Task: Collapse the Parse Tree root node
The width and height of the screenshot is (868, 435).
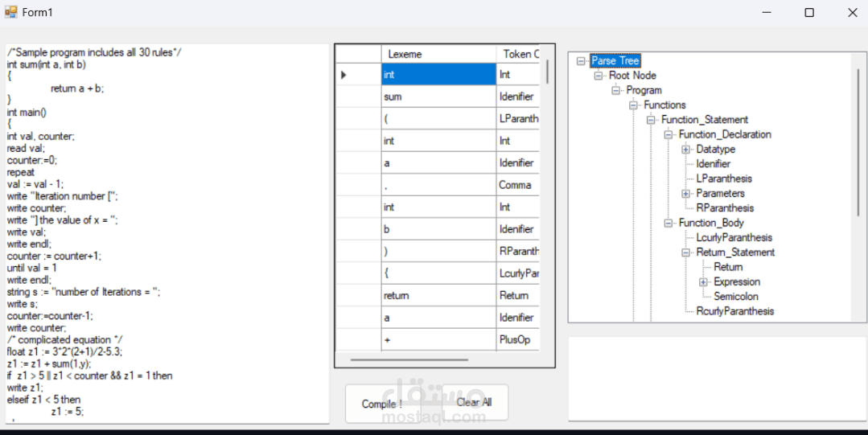Action: tap(581, 61)
